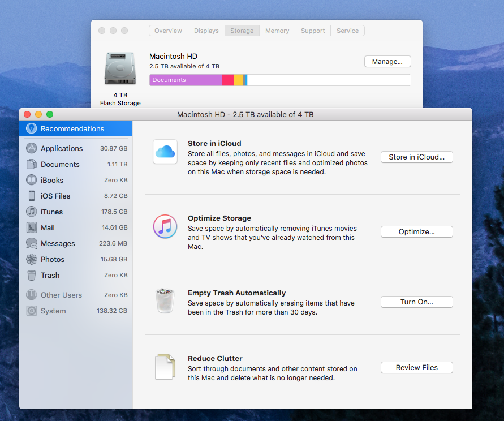Select Photos in the sidebar
The width and height of the screenshot is (504, 421).
coord(76,259)
